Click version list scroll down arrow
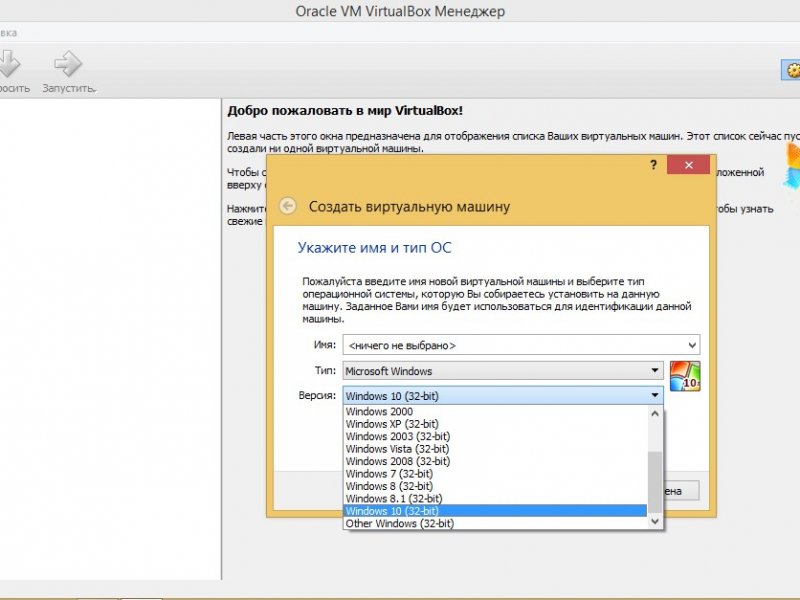800x600 pixels. 655,521
